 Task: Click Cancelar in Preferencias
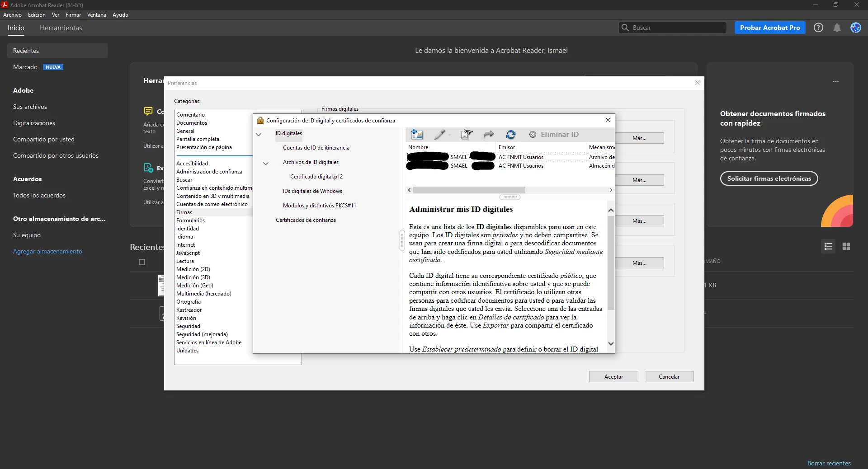pyautogui.click(x=669, y=377)
